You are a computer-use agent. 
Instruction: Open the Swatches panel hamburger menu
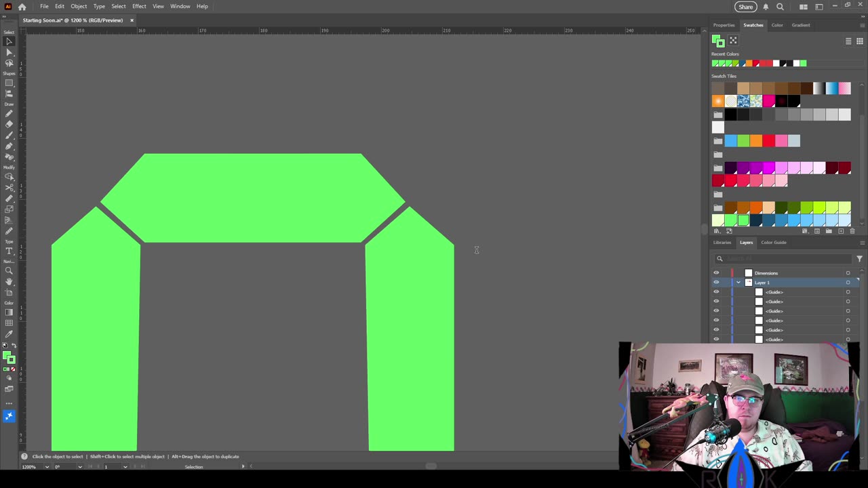pyautogui.click(x=862, y=25)
